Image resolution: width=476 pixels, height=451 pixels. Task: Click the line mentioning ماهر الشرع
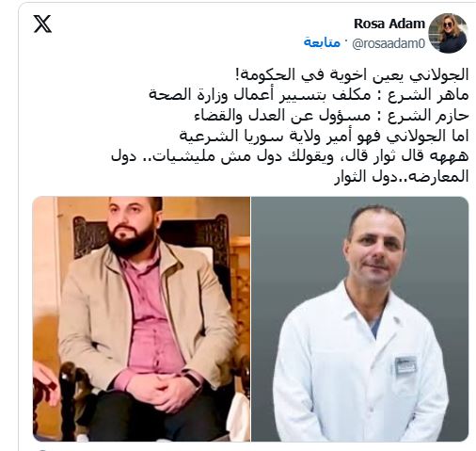click(x=309, y=95)
